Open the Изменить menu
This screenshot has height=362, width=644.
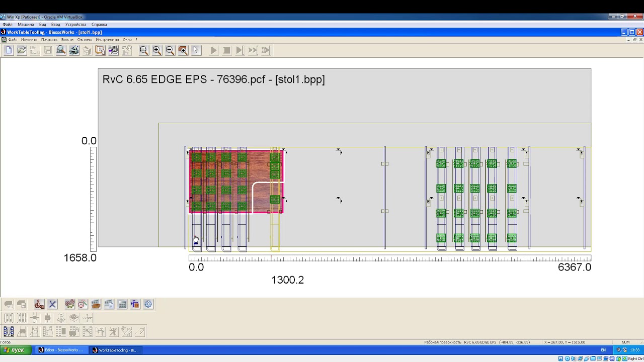(x=29, y=40)
